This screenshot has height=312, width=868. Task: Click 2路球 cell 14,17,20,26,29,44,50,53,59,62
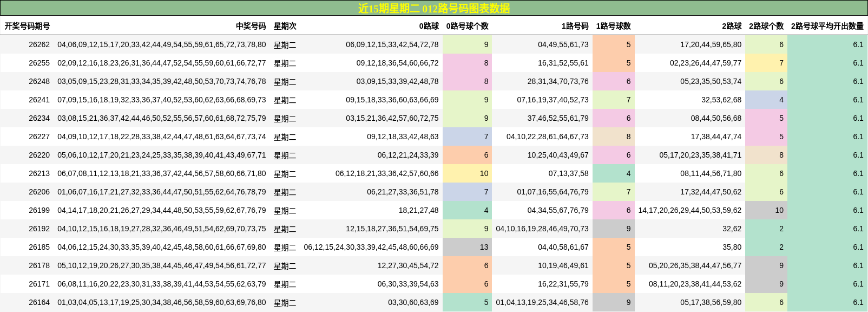coord(690,210)
